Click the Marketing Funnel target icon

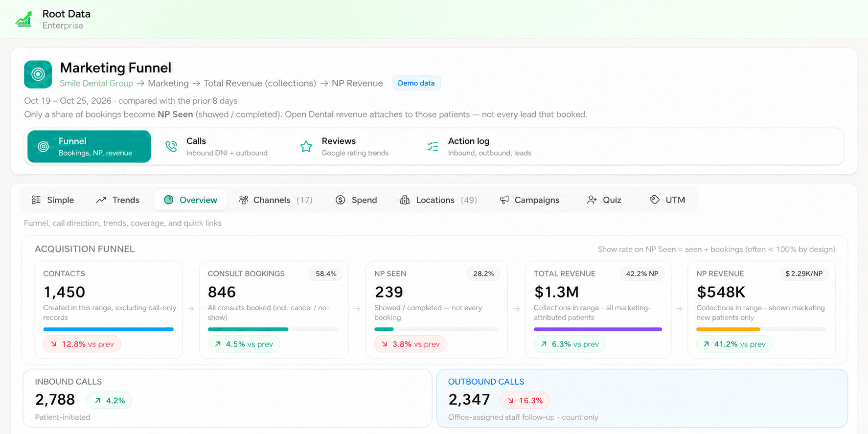point(38,74)
